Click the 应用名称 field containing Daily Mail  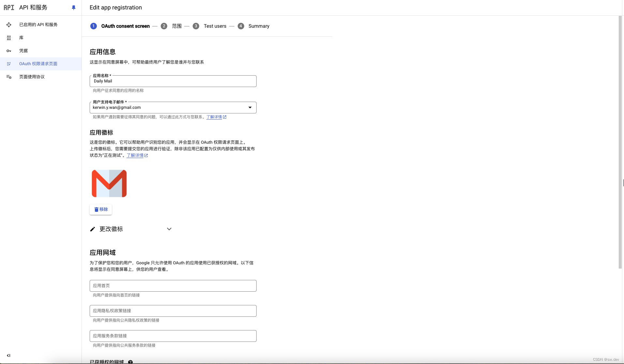click(173, 81)
